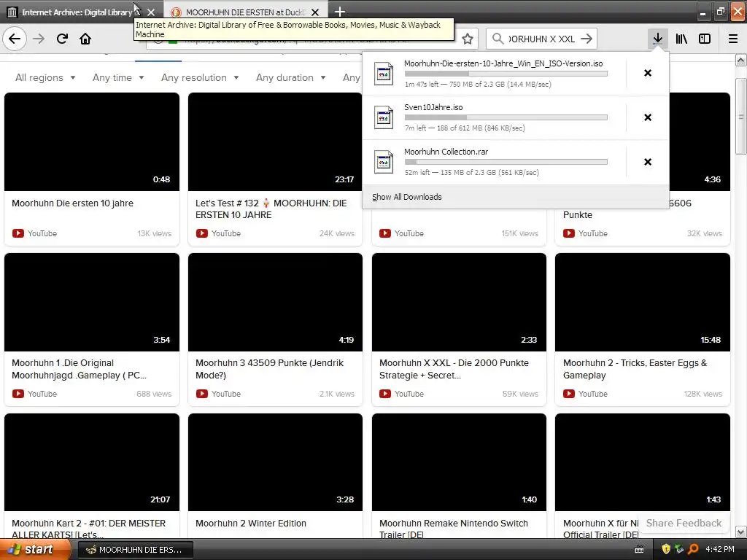
Task: Bookmark this page with the star icon
Action: tap(468, 39)
